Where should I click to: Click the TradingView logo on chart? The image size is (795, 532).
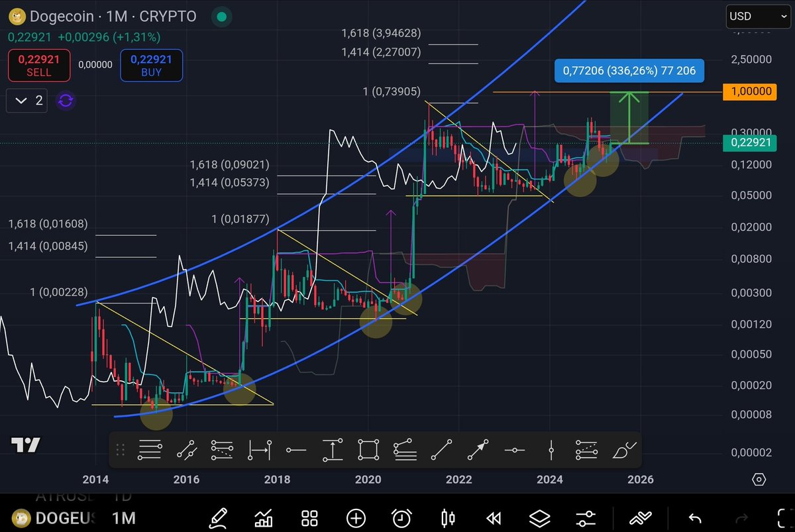tap(26, 445)
